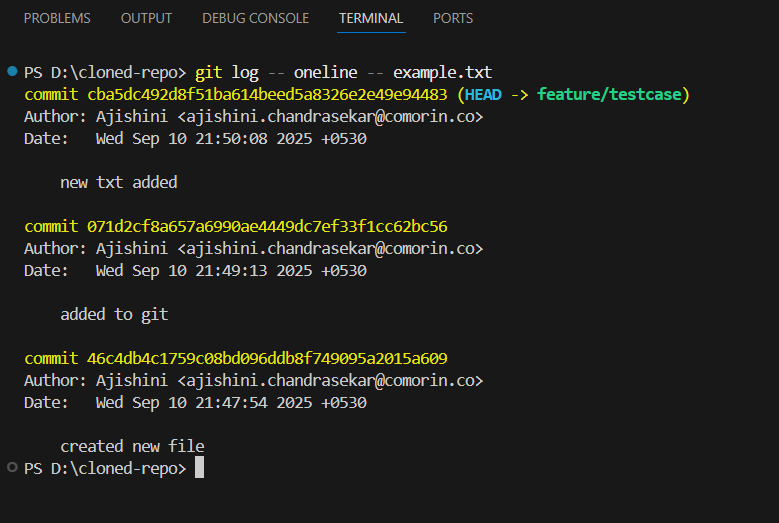Click the hollow circle beside the last prompt
Image resolution: width=779 pixels, height=523 pixels.
pos(11,467)
